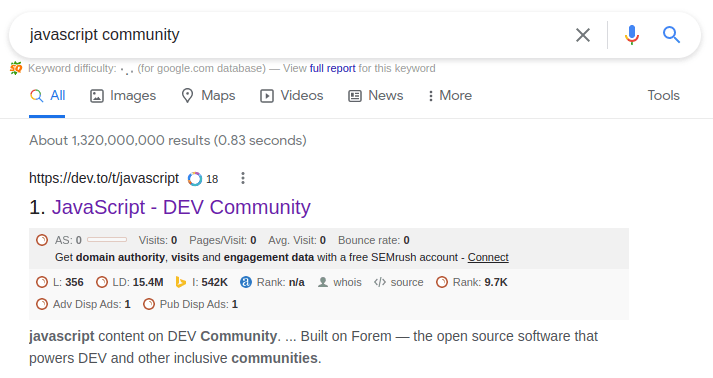Switch to the News tab

[376, 96]
